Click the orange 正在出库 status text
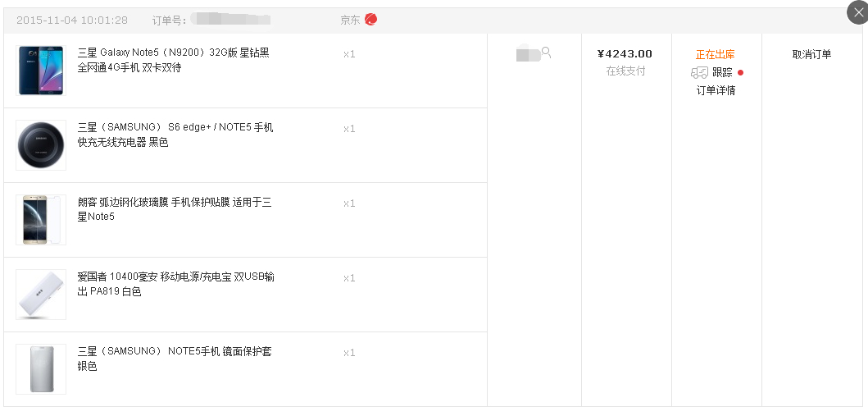The height and width of the screenshot is (416, 868). 715,55
